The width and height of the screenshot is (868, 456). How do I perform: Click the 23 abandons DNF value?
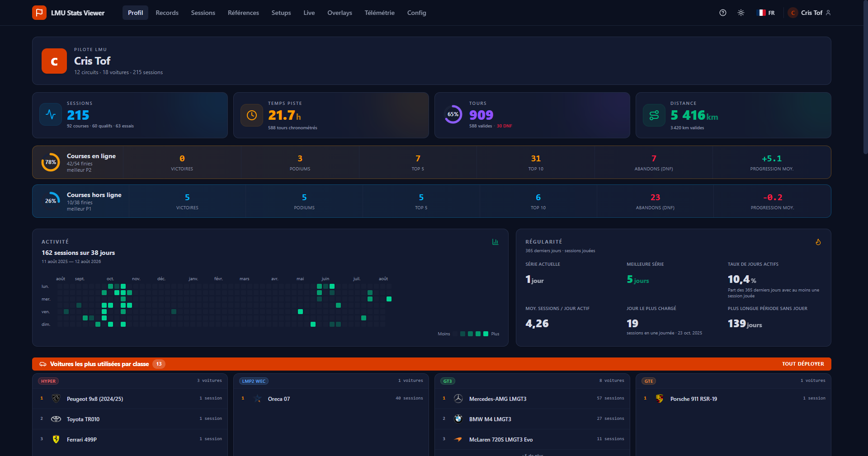point(655,197)
